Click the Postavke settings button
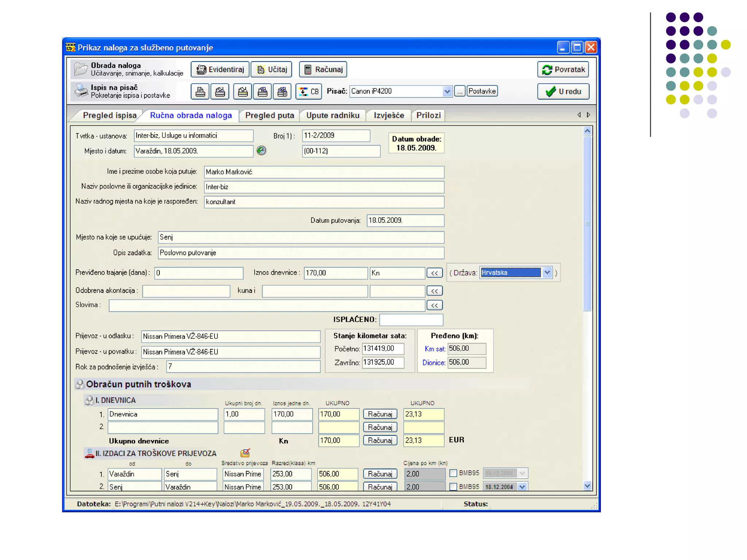The width and height of the screenshot is (747, 560). tap(482, 91)
